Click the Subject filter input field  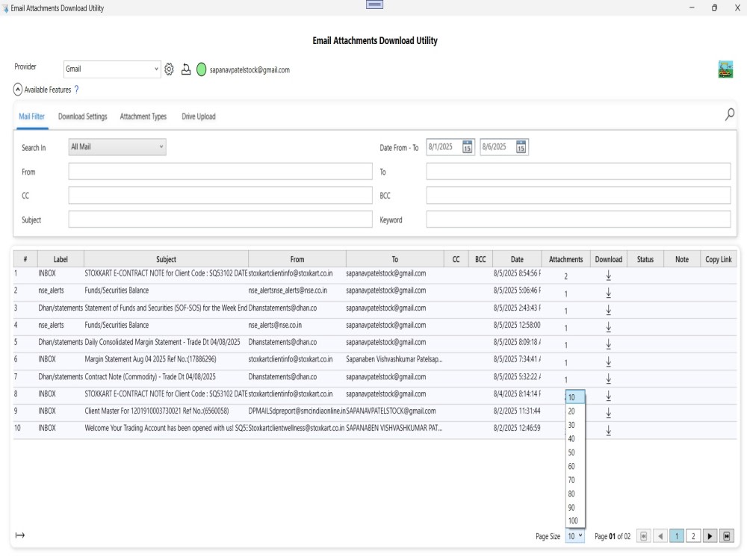click(x=220, y=219)
